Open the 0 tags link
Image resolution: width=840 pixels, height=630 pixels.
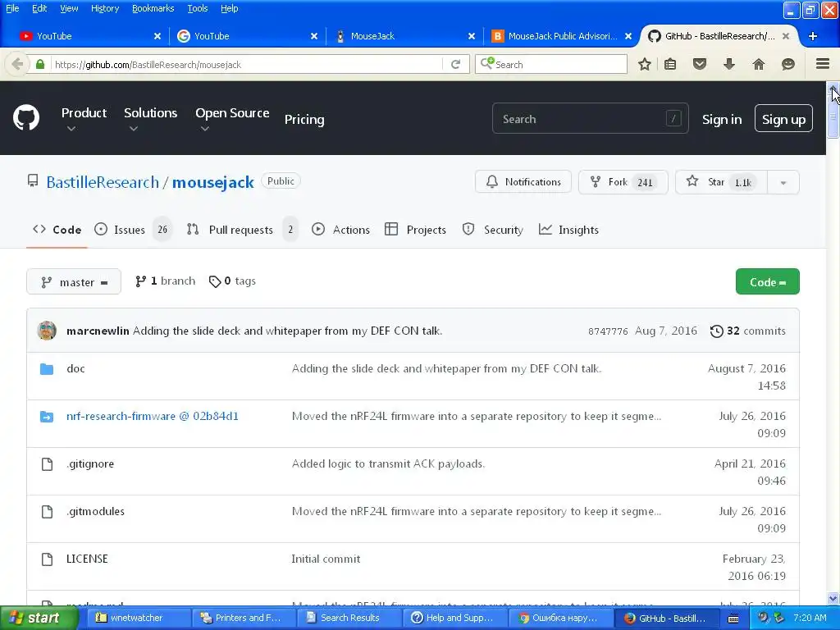(x=232, y=281)
